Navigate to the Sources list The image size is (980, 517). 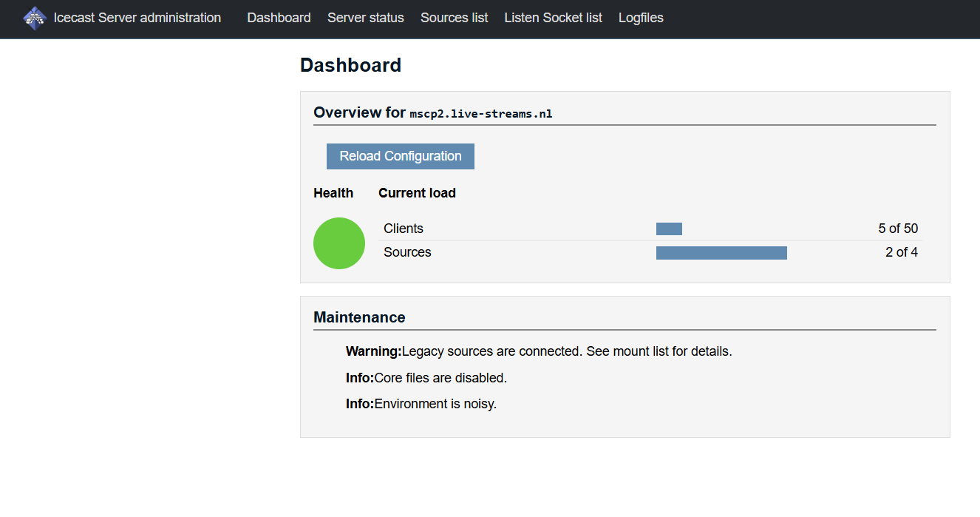tap(454, 18)
